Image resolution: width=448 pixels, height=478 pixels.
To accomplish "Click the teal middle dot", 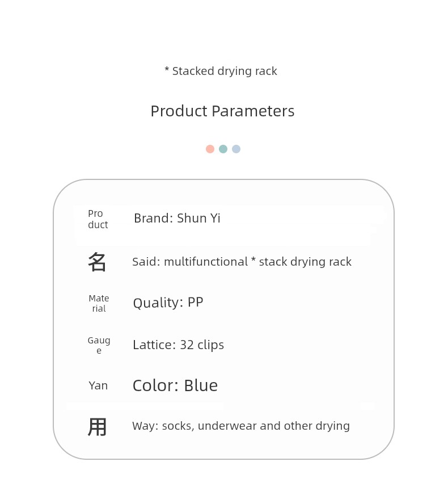I will pos(223,149).
